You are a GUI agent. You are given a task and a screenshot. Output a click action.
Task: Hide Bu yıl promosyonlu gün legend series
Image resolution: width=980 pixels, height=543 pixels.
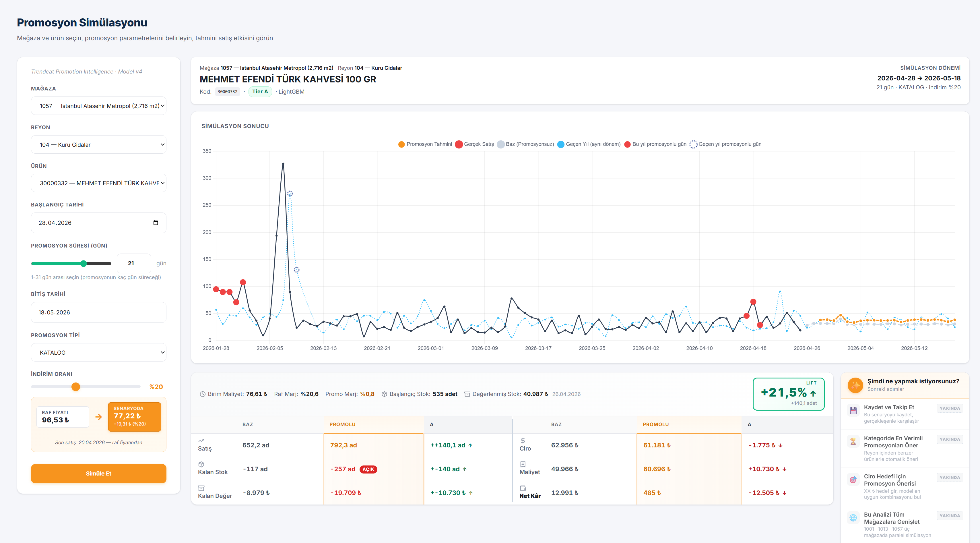pyautogui.click(x=655, y=144)
